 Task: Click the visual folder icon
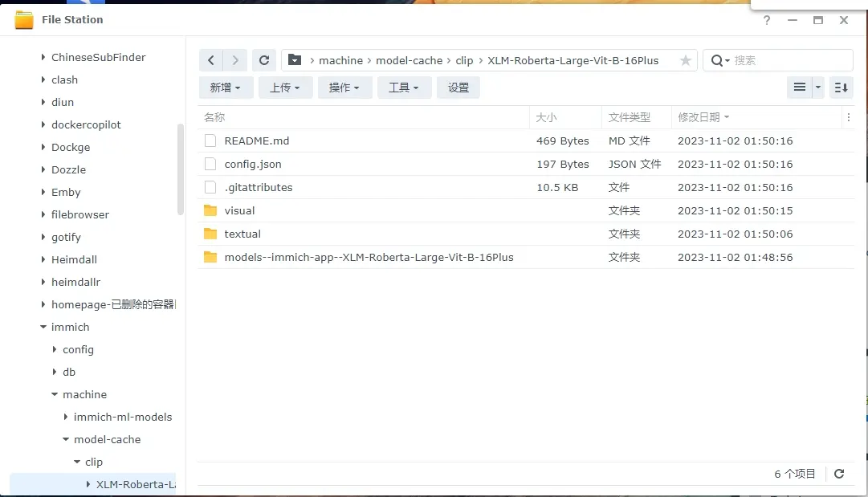point(210,210)
